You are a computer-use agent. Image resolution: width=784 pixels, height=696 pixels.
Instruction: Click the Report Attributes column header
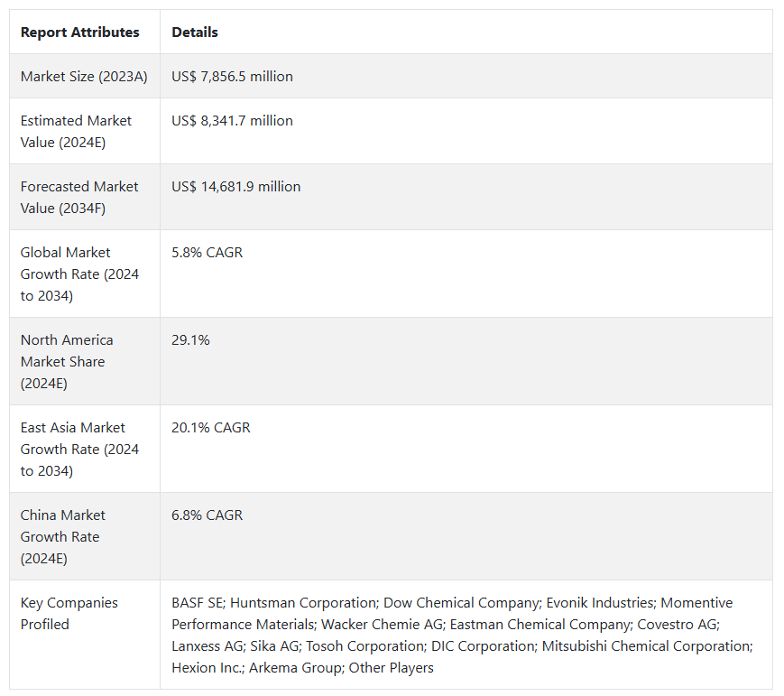point(80,32)
